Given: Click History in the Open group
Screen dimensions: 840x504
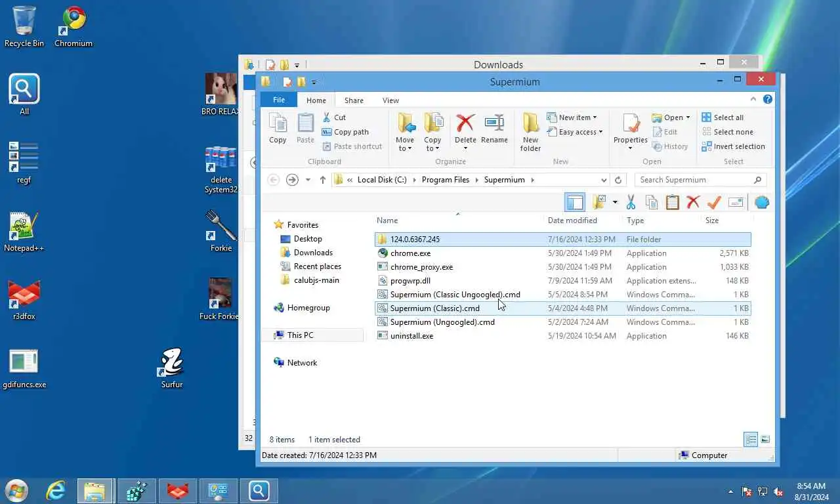Looking at the screenshot, I should pos(670,146).
